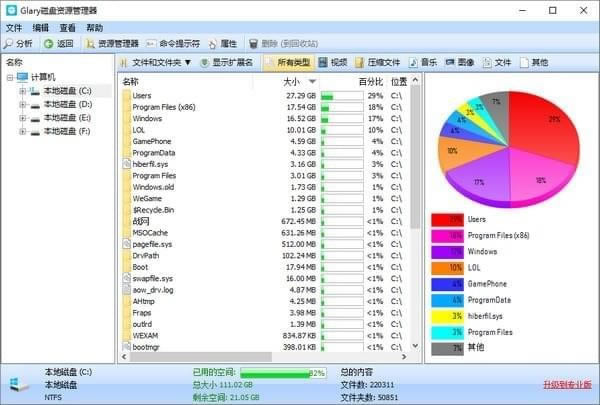Select the Windows folder row
The width and height of the screenshot is (600, 405).
[264, 118]
